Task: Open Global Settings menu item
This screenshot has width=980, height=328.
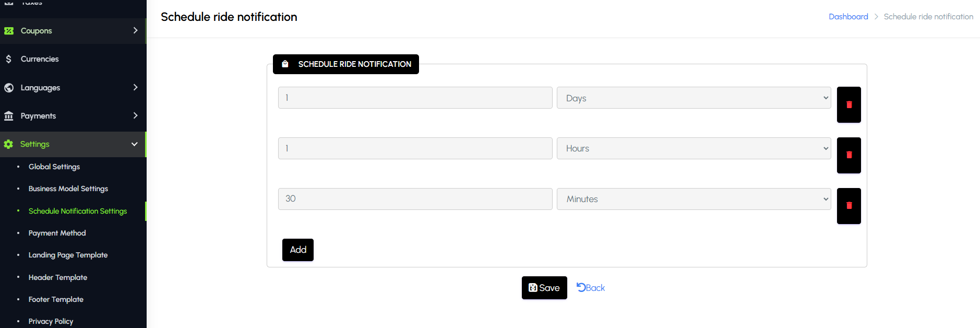Action: coord(54,167)
